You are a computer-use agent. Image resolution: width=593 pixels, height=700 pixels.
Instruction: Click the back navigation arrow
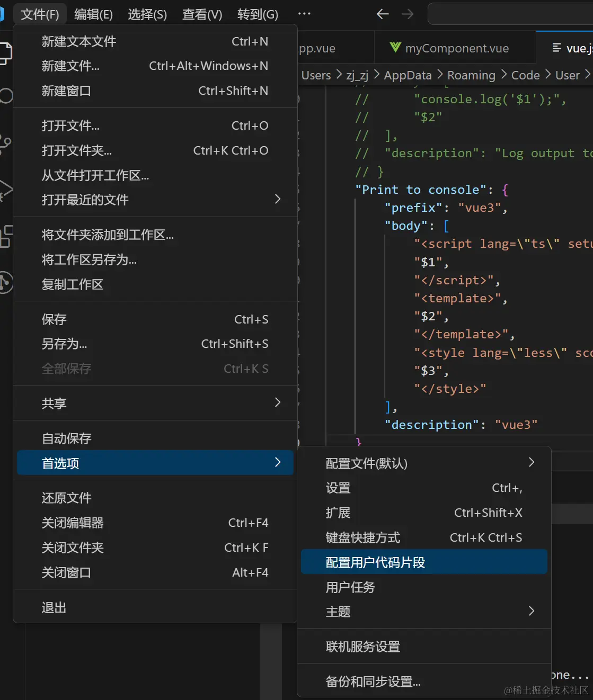pyautogui.click(x=383, y=14)
